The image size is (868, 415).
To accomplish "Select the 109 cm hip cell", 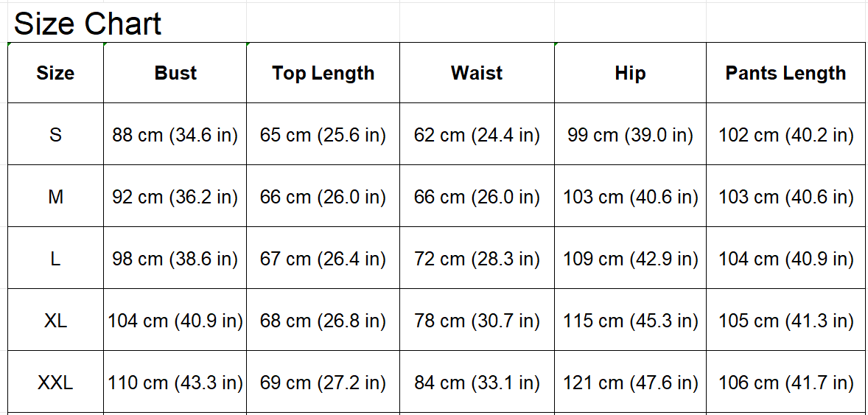I will click(x=630, y=259).
